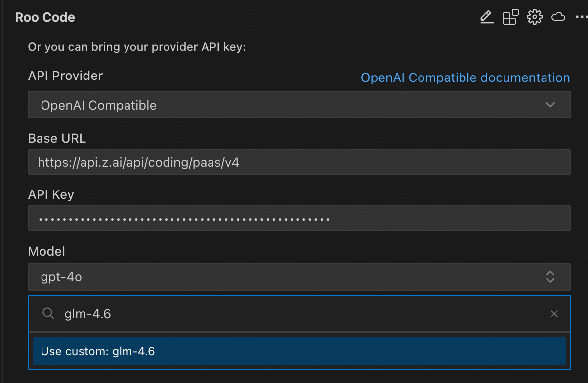Image resolution: width=588 pixels, height=383 pixels.
Task: Start a new task with the pencil icon
Action: (x=487, y=17)
